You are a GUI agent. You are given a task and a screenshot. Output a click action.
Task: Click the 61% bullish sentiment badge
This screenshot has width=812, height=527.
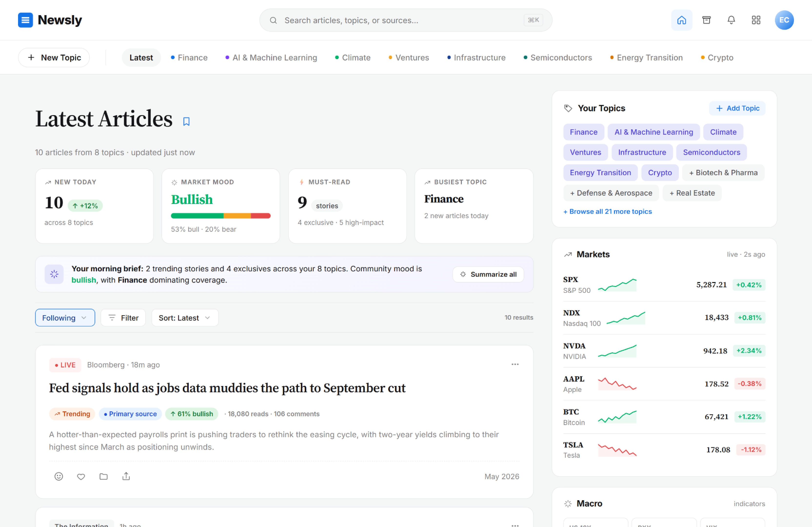click(192, 414)
